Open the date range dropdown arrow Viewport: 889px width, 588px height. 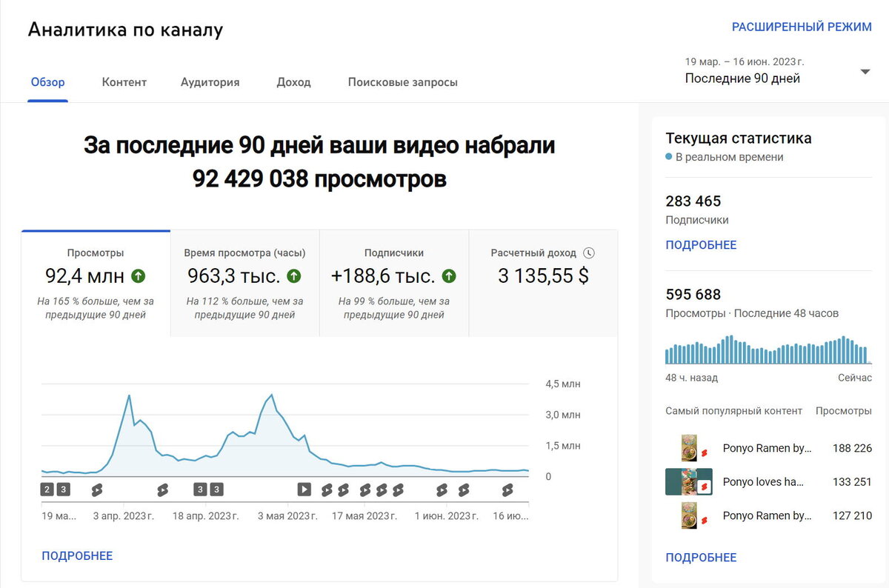tap(865, 72)
